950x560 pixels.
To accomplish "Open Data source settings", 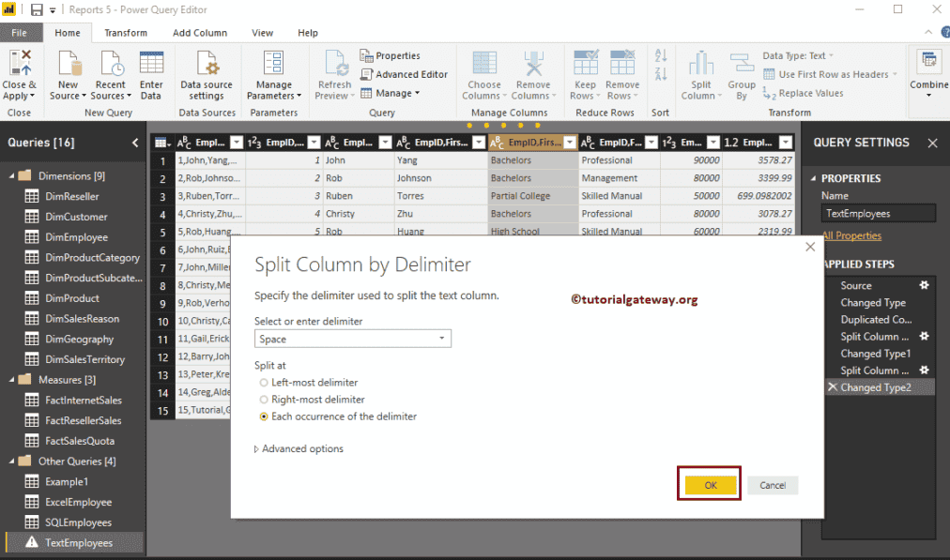I will pyautogui.click(x=207, y=64).
